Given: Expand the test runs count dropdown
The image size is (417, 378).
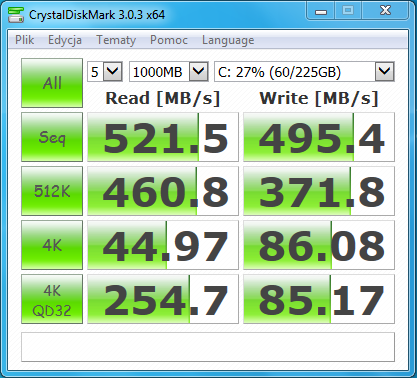Looking at the screenshot, I should coord(105,71).
